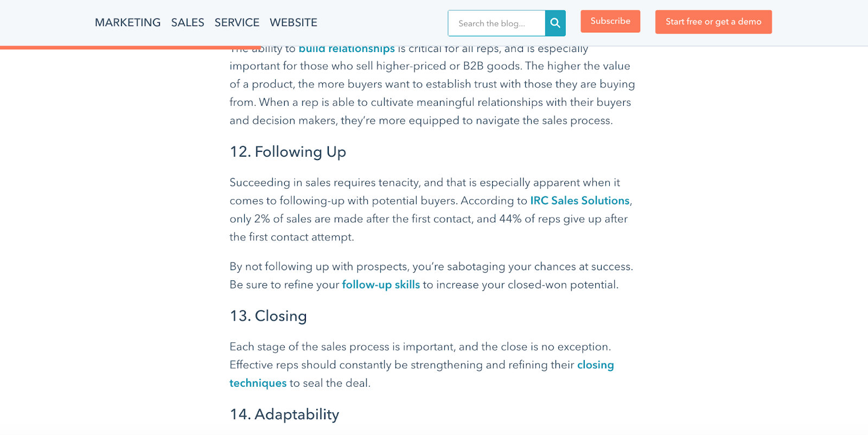
Task: Click 'Start free or get a demo'
Action: coord(713,22)
